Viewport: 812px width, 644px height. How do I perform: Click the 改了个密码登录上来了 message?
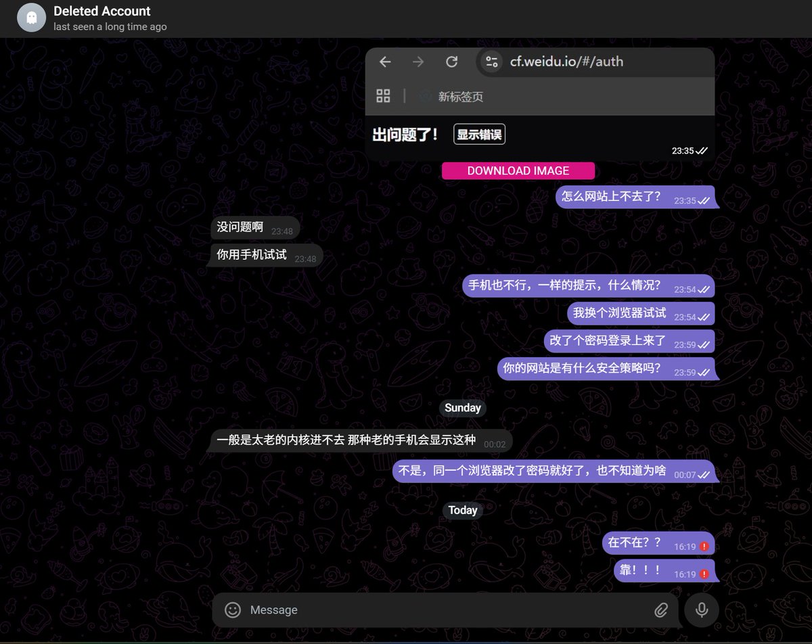click(x=629, y=342)
